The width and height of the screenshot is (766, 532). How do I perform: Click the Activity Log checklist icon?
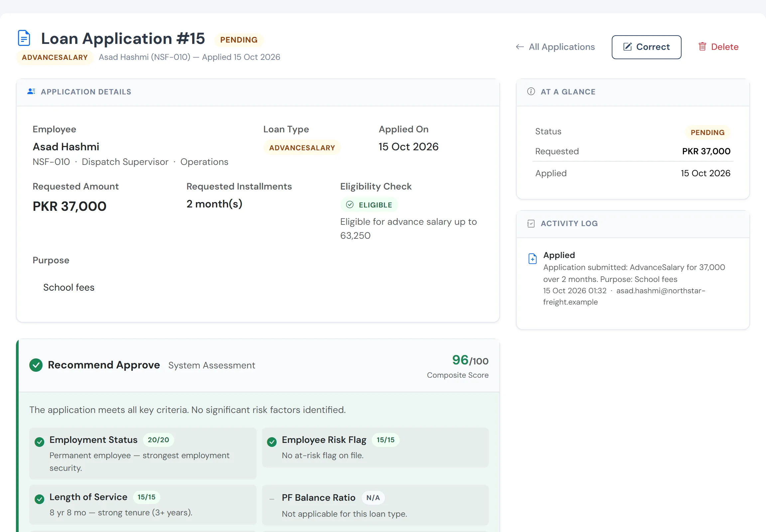click(x=531, y=223)
